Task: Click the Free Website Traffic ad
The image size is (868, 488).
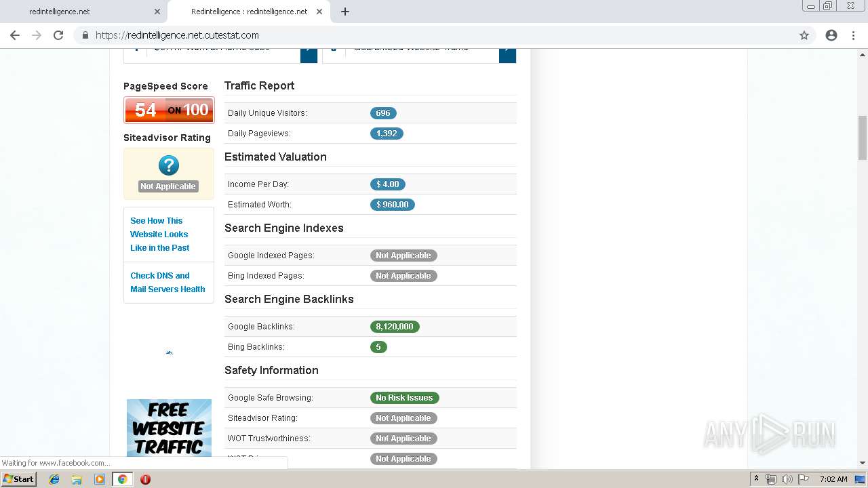Action: tap(169, 428)
